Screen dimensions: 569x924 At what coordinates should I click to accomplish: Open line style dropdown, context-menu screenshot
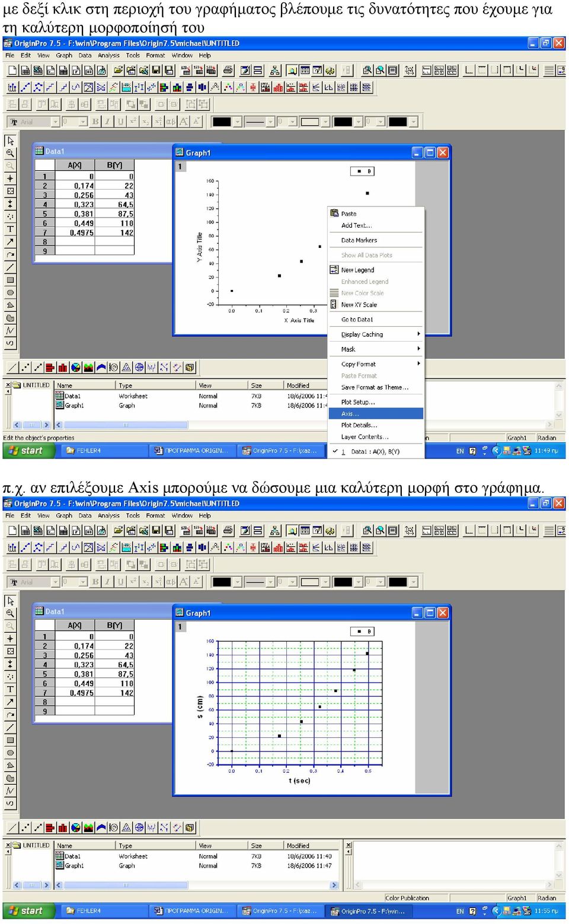point(270,122)
